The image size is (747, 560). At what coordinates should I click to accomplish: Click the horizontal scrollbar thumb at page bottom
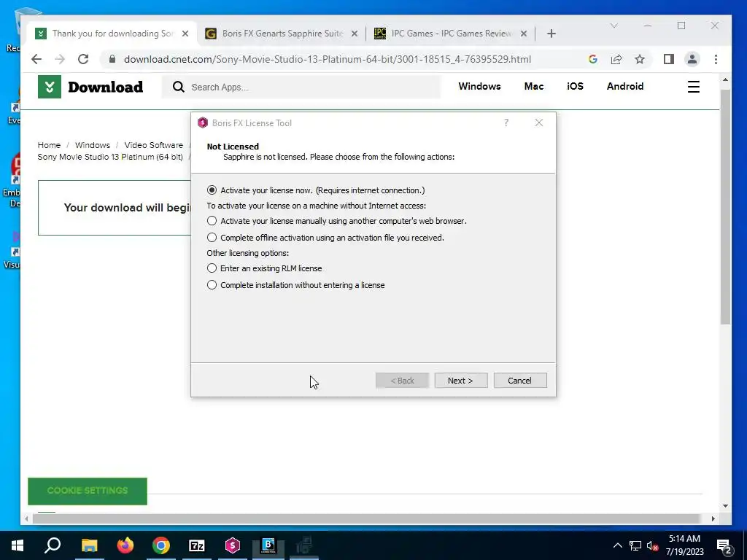point(366,518)
